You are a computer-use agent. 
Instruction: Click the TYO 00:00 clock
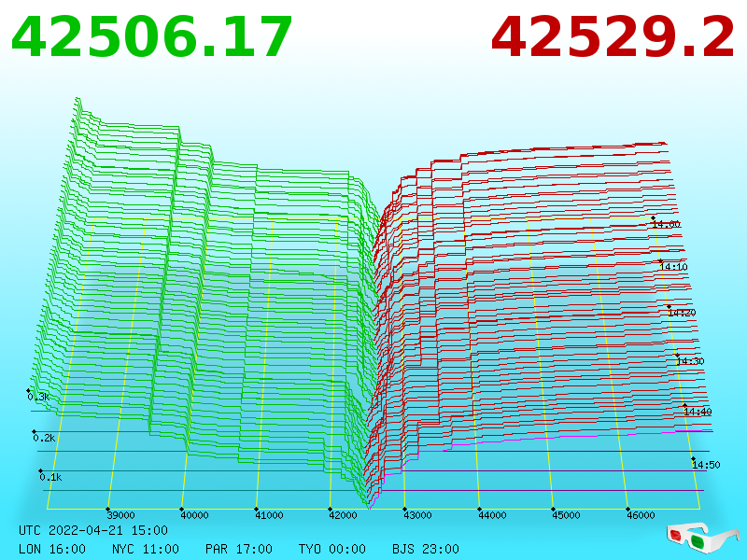pyautogui.click(x=332, y=549)
